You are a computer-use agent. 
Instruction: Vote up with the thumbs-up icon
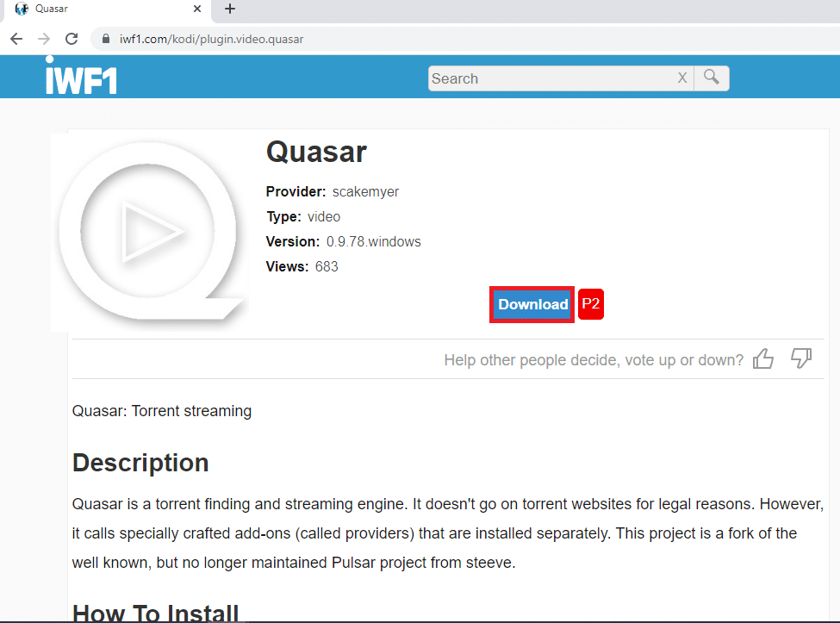(763, 359)
